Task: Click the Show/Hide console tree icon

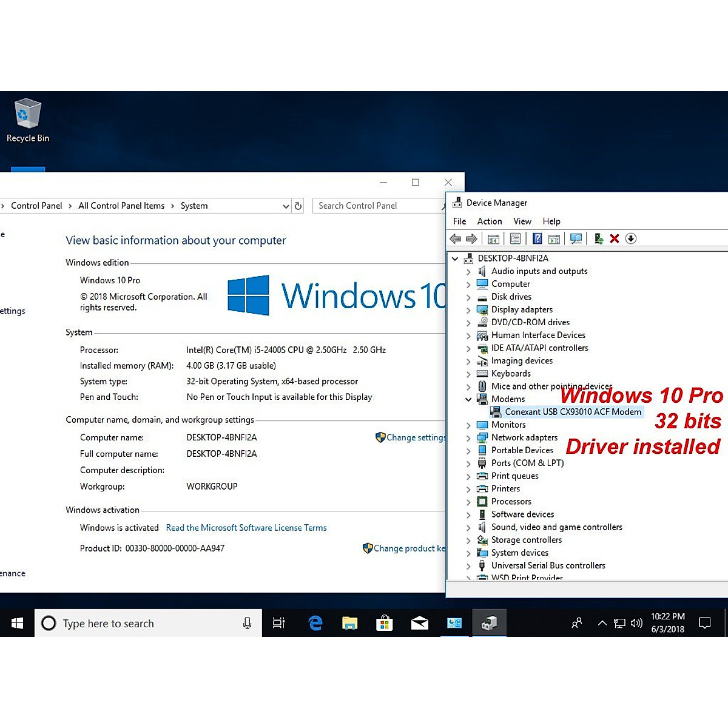Action: coord(494,238)
